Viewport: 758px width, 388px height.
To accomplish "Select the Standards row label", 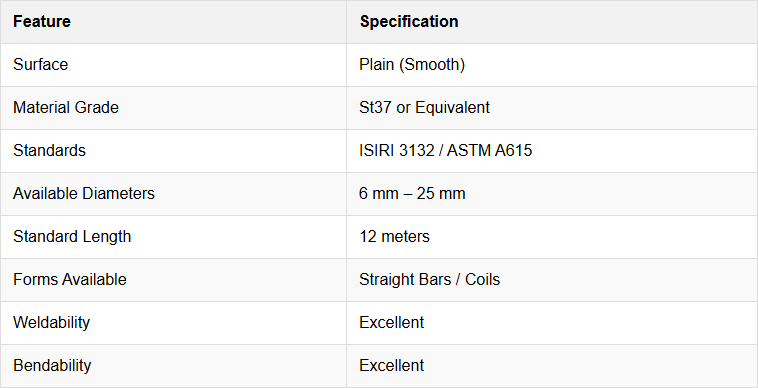I will 49,150.
